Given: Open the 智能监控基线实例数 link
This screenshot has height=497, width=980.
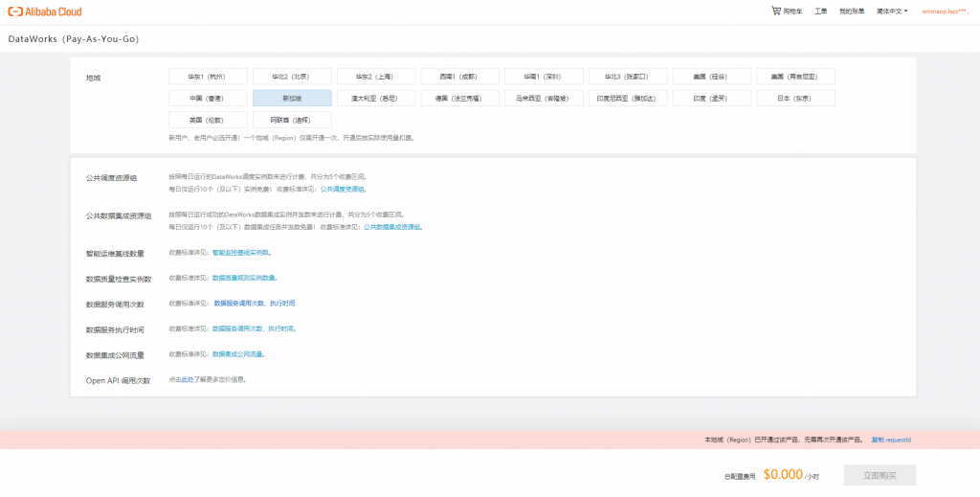Looking at the screenshot, I should [x=240, y=253].
